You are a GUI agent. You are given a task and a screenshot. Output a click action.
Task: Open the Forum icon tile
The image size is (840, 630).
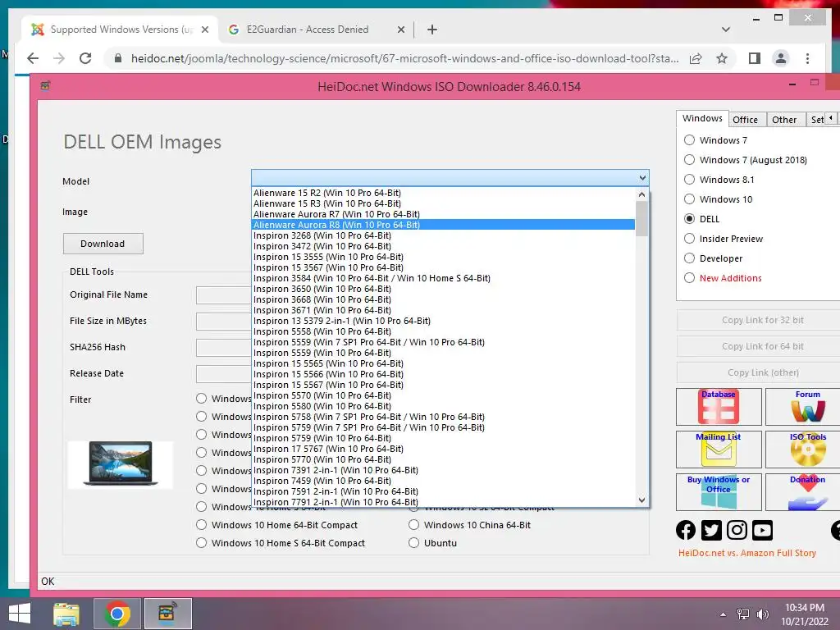coord(802,407)
